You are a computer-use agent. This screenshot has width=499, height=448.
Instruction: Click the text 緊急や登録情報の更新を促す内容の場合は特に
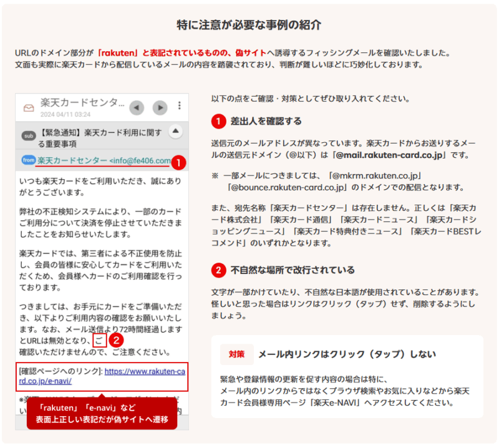pyautogui.click(x=304, y=379)
